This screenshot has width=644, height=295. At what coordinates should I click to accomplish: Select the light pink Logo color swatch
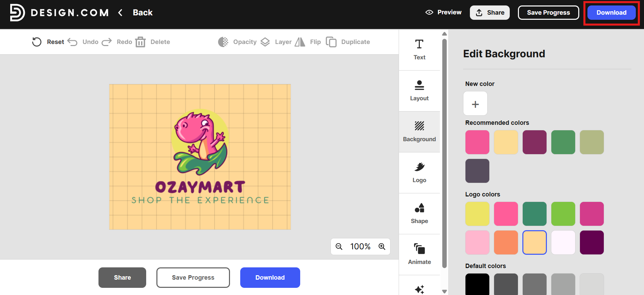point(477,242)
